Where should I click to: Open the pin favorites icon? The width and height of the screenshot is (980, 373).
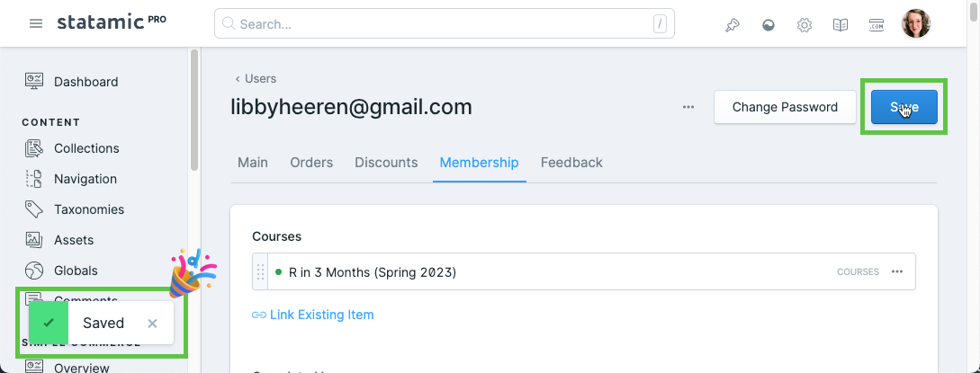click(x=732, y=25)
